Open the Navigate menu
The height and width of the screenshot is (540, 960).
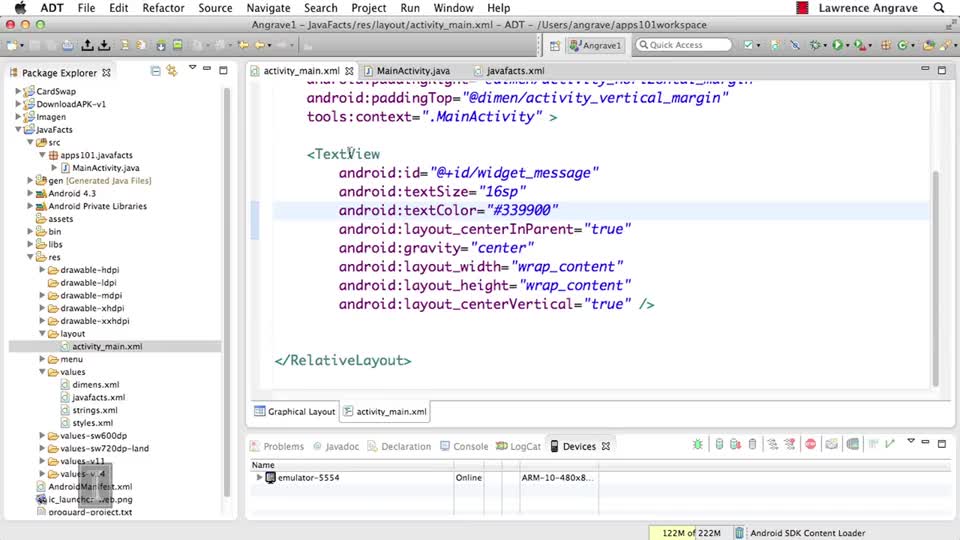[268, 8]
